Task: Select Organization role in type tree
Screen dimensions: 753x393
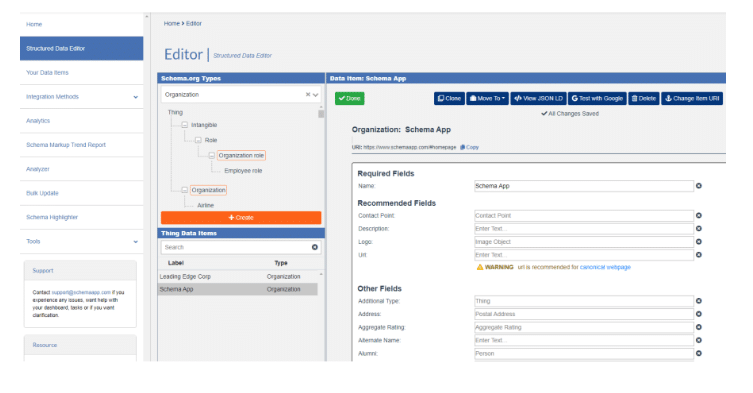Action: coord(241,156)
